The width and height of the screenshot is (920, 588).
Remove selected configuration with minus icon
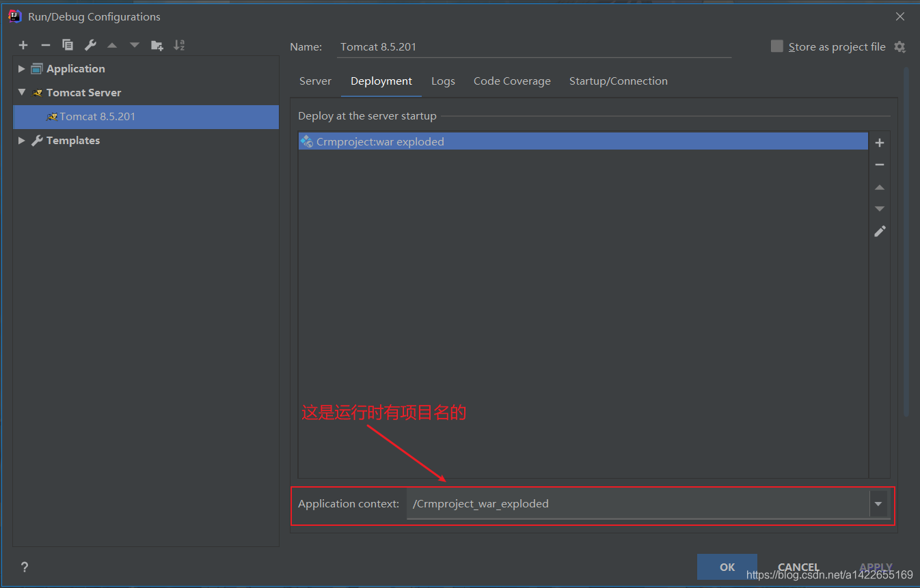point(46,45)
